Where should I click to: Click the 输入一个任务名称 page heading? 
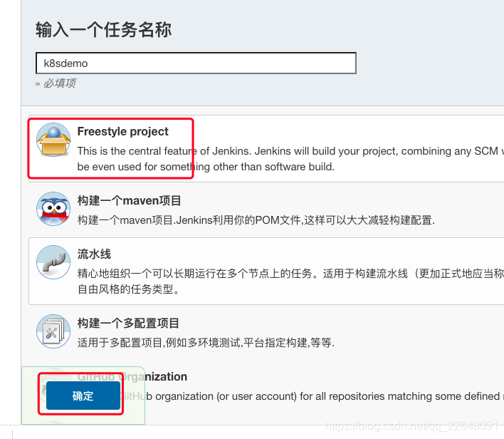click(x=103, y=30)
